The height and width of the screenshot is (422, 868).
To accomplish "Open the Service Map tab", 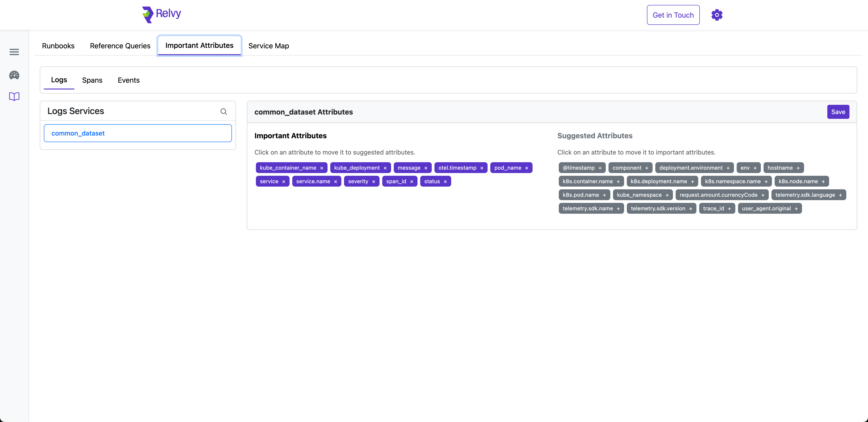I will (269, 46).
